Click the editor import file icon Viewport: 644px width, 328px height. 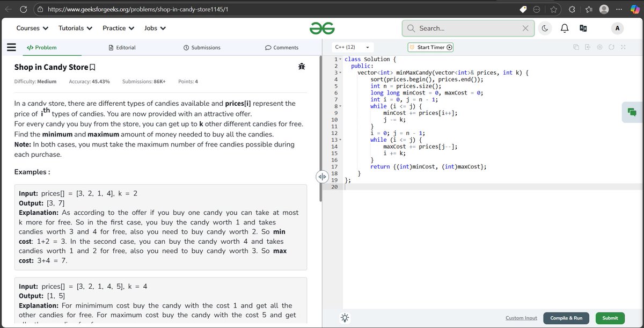point(588,47)
